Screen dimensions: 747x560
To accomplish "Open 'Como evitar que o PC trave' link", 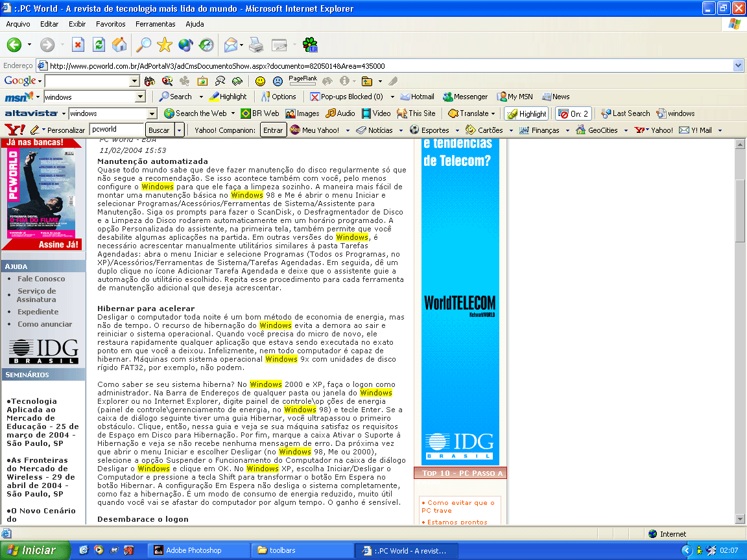I will pos(458,506).
